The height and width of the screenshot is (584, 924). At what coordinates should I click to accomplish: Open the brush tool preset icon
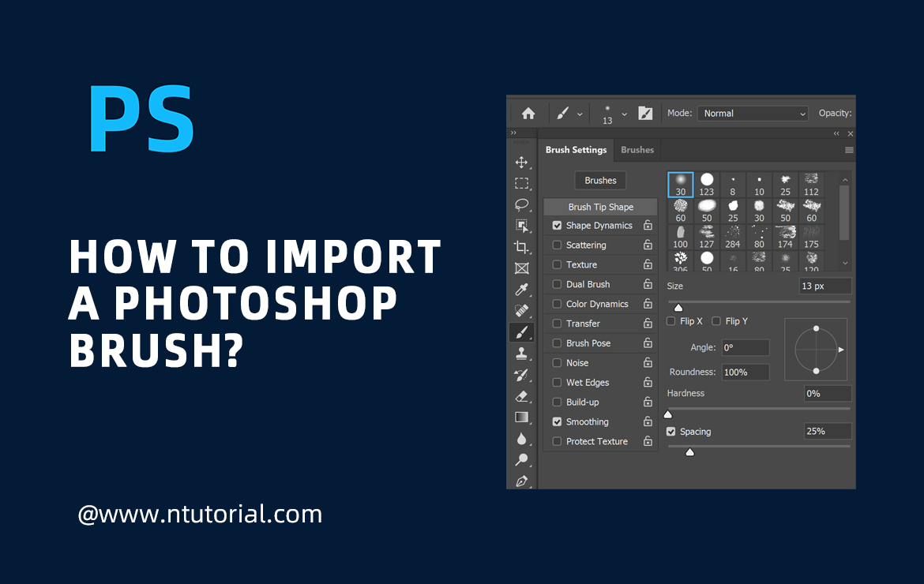pyautogui.click(x=563, y=113)
